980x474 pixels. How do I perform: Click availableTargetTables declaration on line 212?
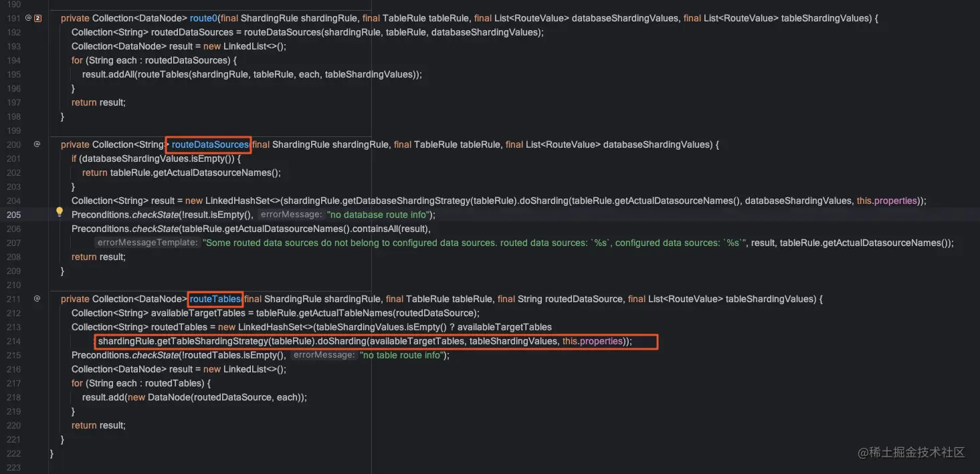[199, 313]
